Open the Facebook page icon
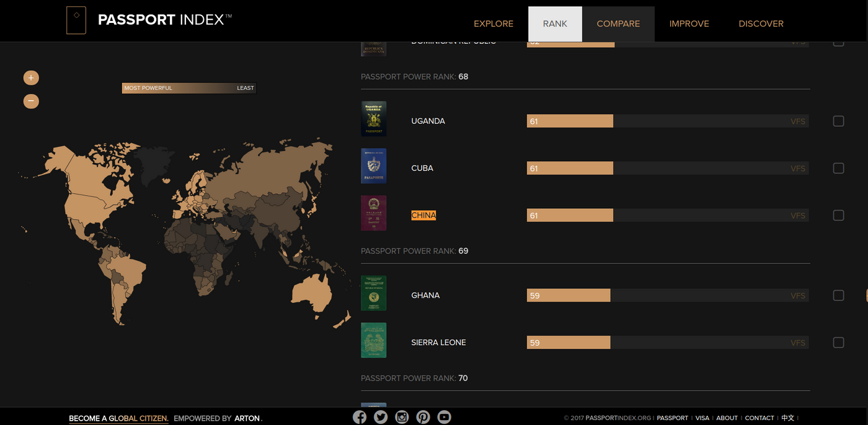The height and width of the screenshot is (425, 868). tap(360, 417)
